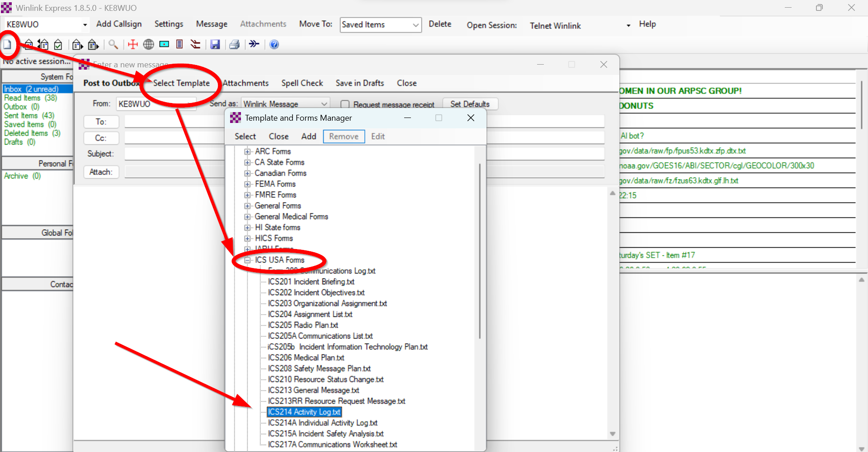Select ICS213 General Message.txt template
The height and width of the screenshot is (452, 868).
[313, 390]
